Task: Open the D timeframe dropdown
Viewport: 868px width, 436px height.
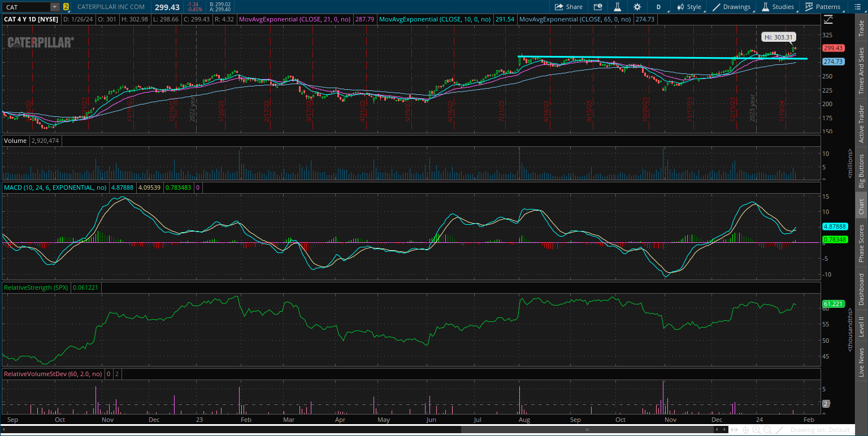Action: [658, 7]
